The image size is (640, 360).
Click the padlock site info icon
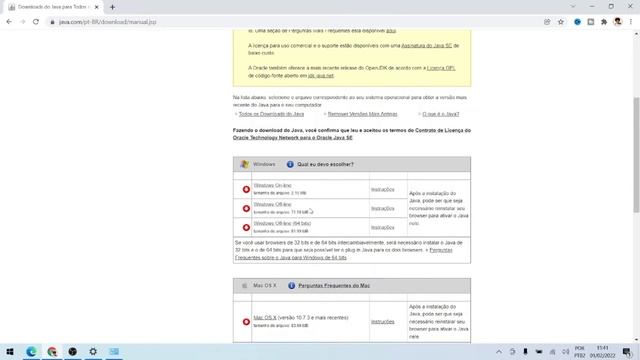click(52, 22)
